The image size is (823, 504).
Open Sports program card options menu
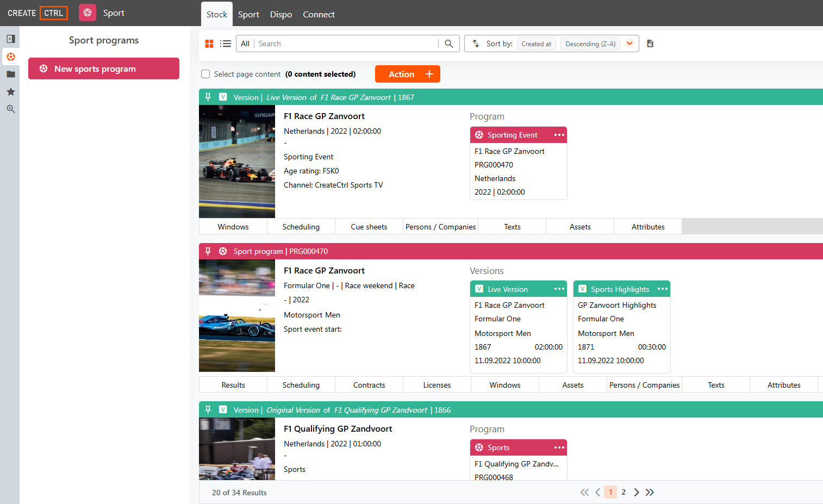(559, 447)
